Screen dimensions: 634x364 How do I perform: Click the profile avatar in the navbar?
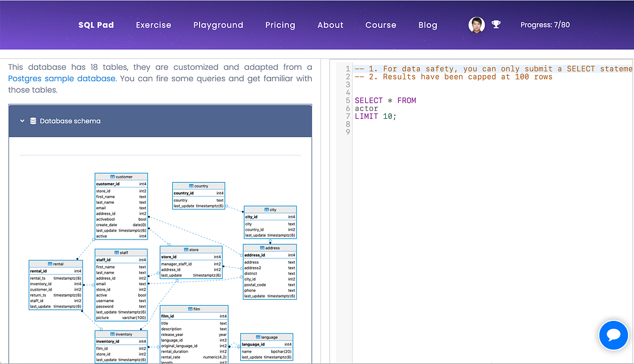(476, 25)
